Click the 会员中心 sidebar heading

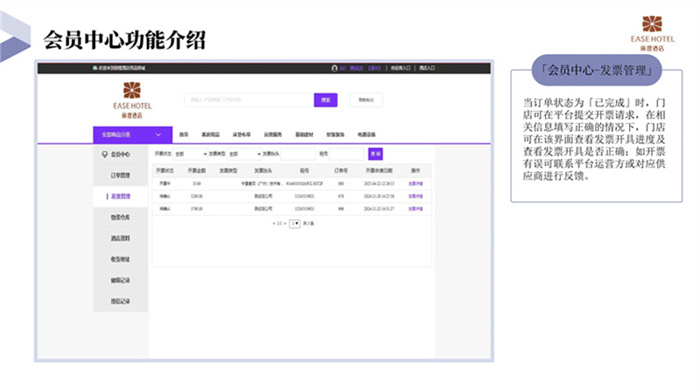[120, 154]
